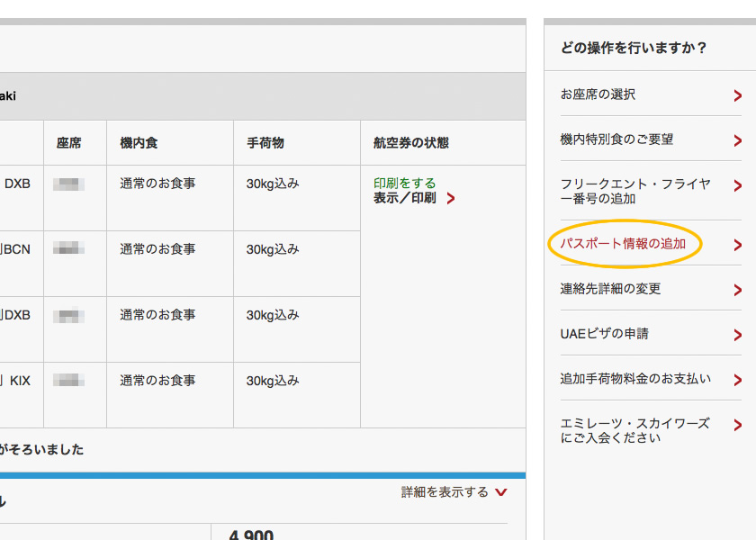The height and width of the screenshot is (540, 756).
Task: Open 連絡先詳細の変更 contact details link
Action: [610, 288]
